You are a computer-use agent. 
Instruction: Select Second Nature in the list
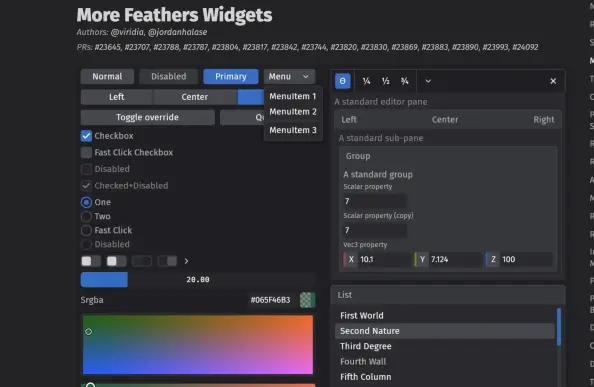tap(445, 331)
